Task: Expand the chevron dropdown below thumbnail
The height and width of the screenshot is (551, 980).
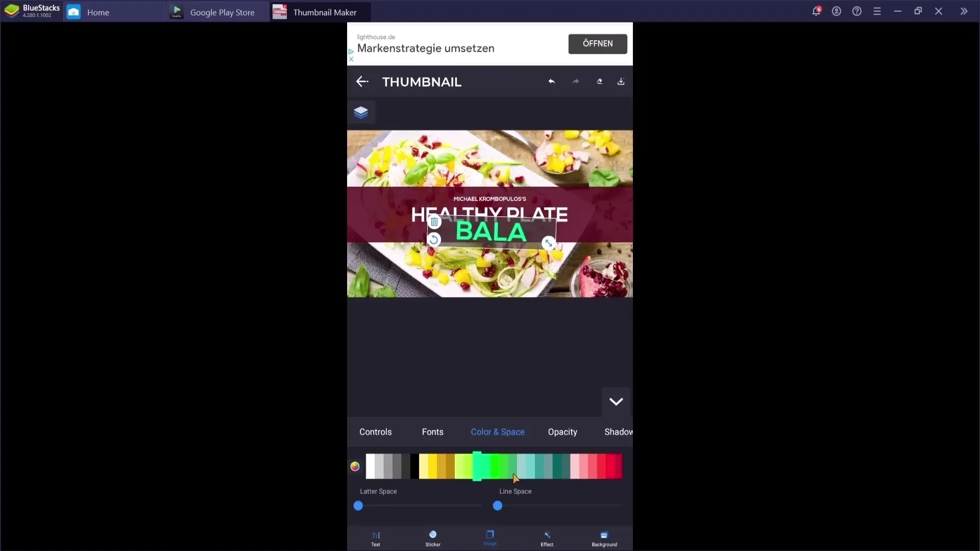Action: coord(615,402)
